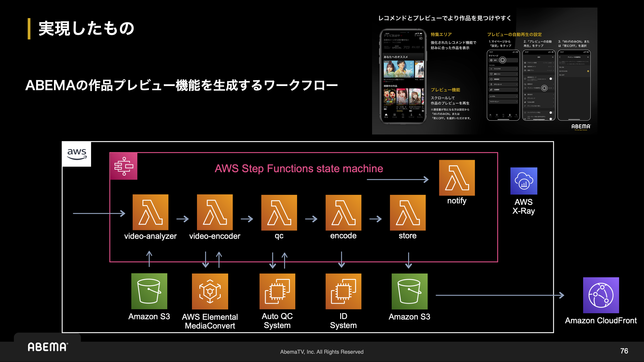Click the aws logo in diagram corner
This screenshot has height=362, width=644.
(x=77, y=154)
